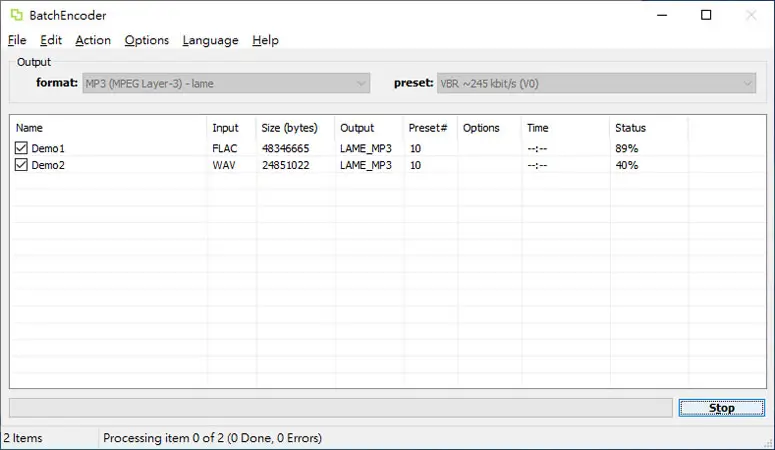Open the Action menu
The height and width of the screenshot is (450, 775).
(93, 40)
